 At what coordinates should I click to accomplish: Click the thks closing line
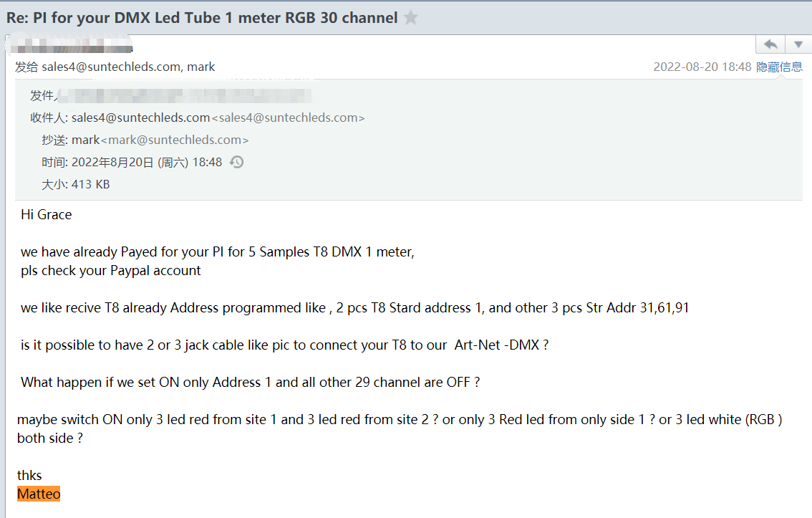tap(29, 475)
